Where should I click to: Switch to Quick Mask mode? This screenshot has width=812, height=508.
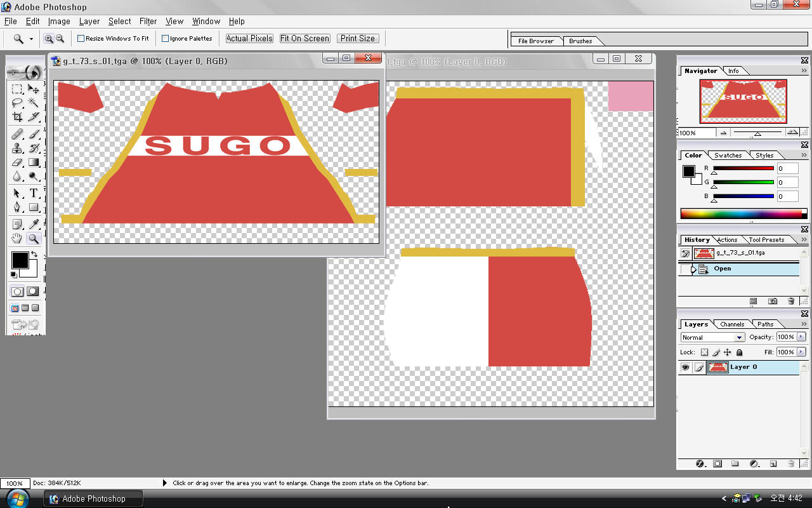pos(33,291)
